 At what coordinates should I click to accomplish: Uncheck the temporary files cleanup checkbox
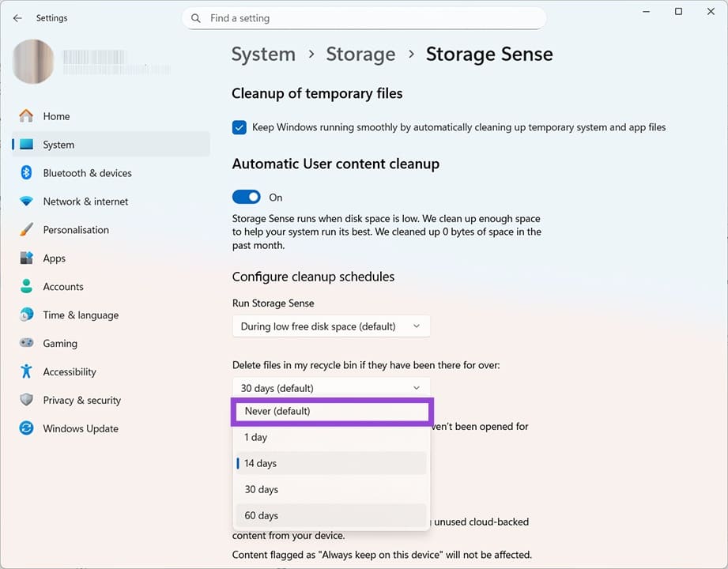click(239, 126)
